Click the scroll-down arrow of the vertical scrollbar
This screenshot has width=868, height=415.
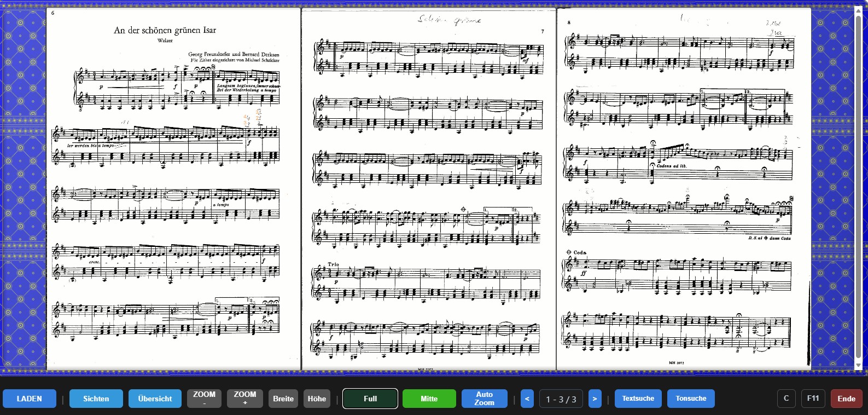click(x=858, y=365)
